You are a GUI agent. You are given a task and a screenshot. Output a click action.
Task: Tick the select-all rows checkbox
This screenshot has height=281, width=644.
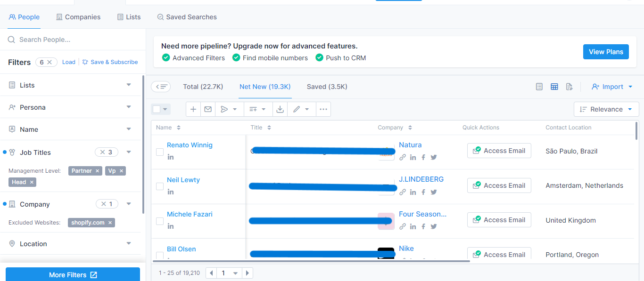[157, 109]
